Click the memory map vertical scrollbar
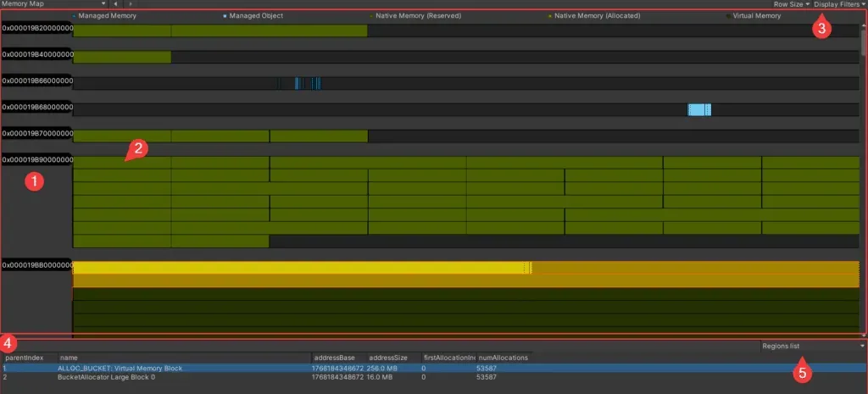 coord(863,42)
